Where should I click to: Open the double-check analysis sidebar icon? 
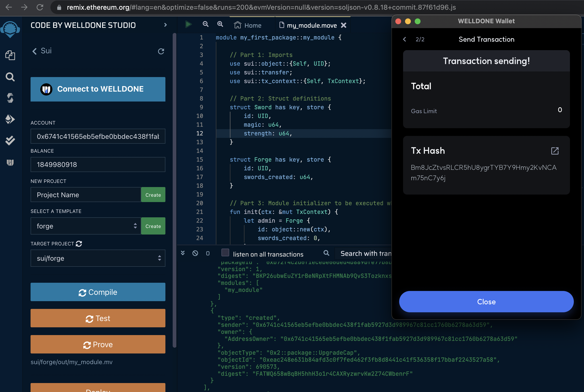pos(10,141)
